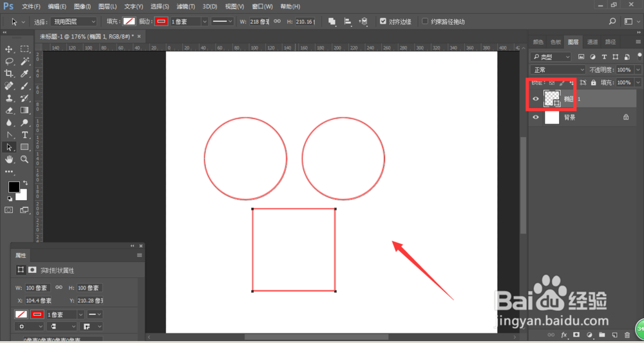This screenshot has height=343, width=644.
Task: Select the Move tool
Action: (x=8, y=50)
